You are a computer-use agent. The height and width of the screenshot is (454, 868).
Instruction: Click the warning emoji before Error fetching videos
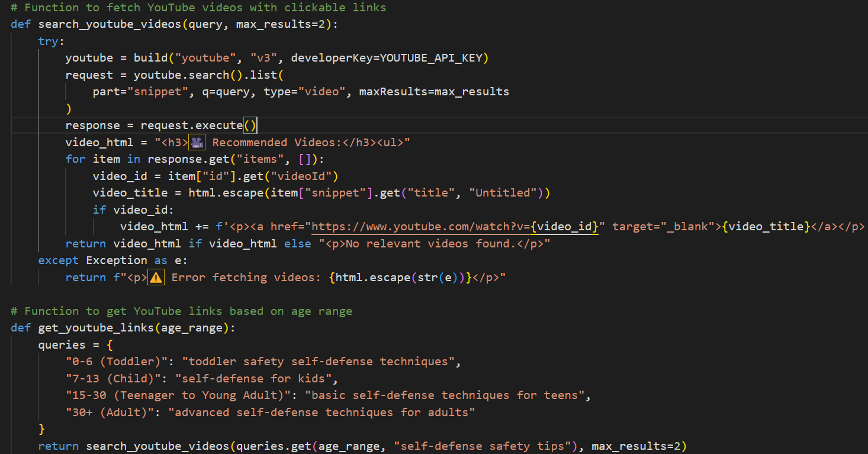[156, 278]
